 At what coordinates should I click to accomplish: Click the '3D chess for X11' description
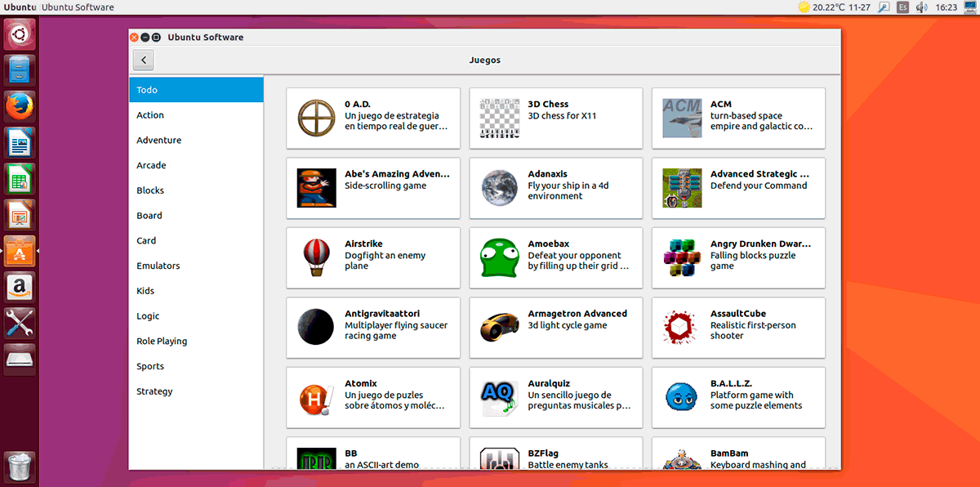563,116
